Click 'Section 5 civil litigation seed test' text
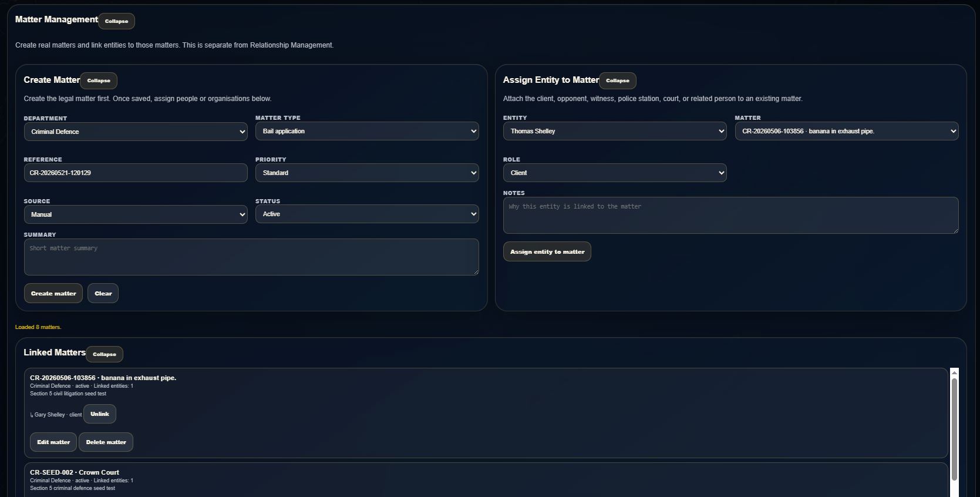This screenshot has width=980, height=497. (68, 394)
